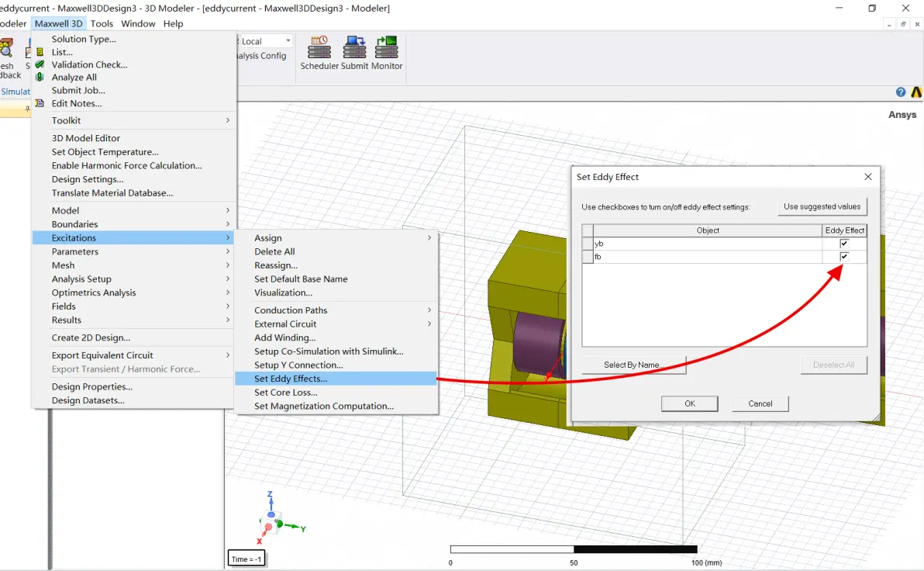924x571 pixels.
Task: Click Cancel in Set Eddy Effect dialog
Action: pos(760,403)
